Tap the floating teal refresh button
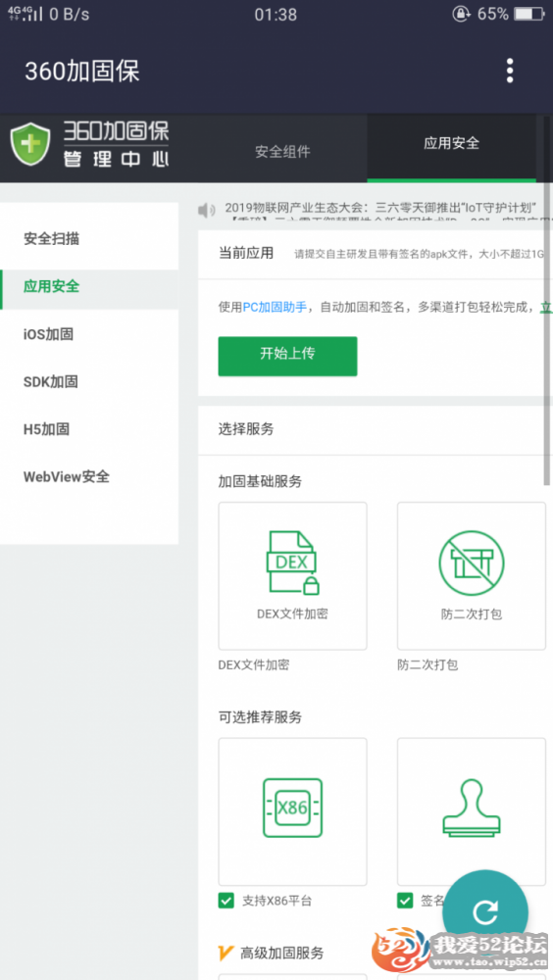The width and height of the screenshot is (553, 980). (x=485, y=912)
